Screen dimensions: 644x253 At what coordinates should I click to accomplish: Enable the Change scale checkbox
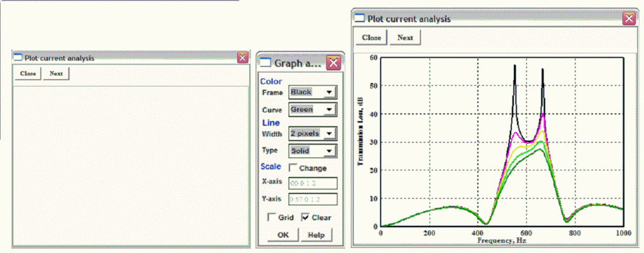pos(292,168)
